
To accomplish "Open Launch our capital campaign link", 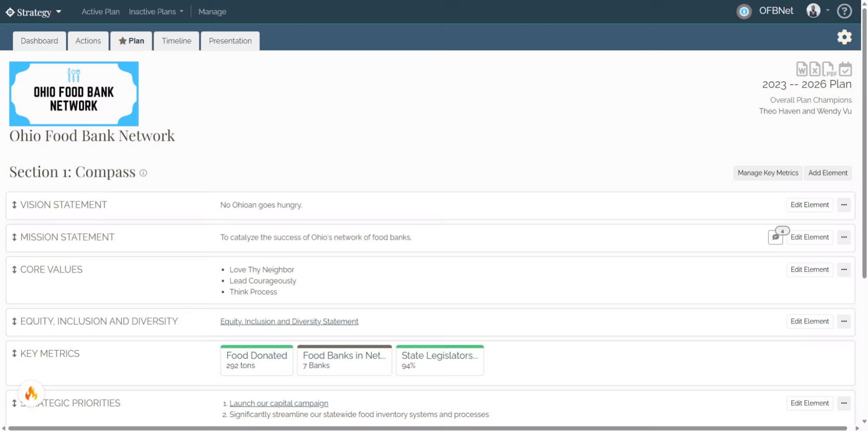I will (278, 403).
